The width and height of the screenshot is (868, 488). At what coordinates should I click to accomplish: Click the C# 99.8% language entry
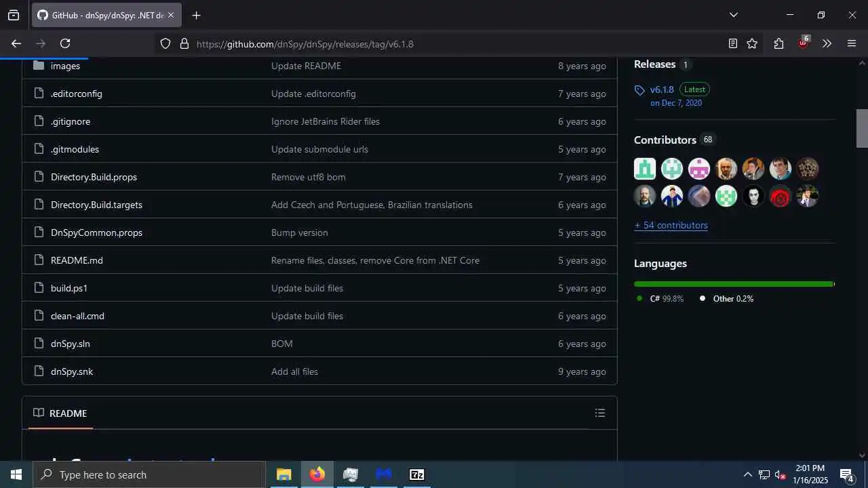point(660,298)
